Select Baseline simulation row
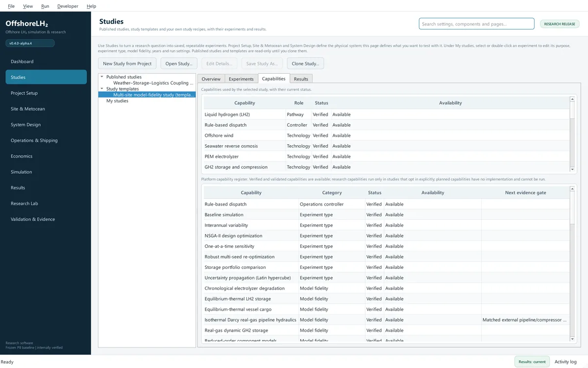 [x=387, y=214]
